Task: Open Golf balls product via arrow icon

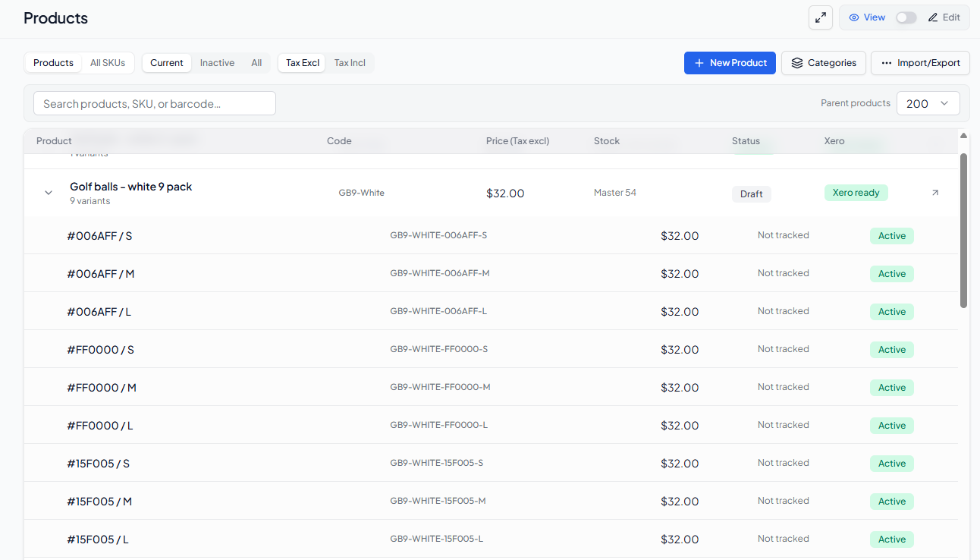Action: (935, 193)
